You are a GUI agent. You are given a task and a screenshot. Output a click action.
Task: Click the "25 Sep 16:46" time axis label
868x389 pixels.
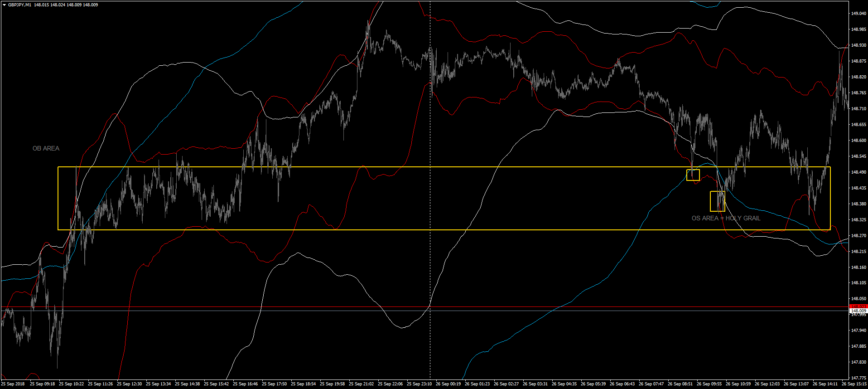point(245,384)
